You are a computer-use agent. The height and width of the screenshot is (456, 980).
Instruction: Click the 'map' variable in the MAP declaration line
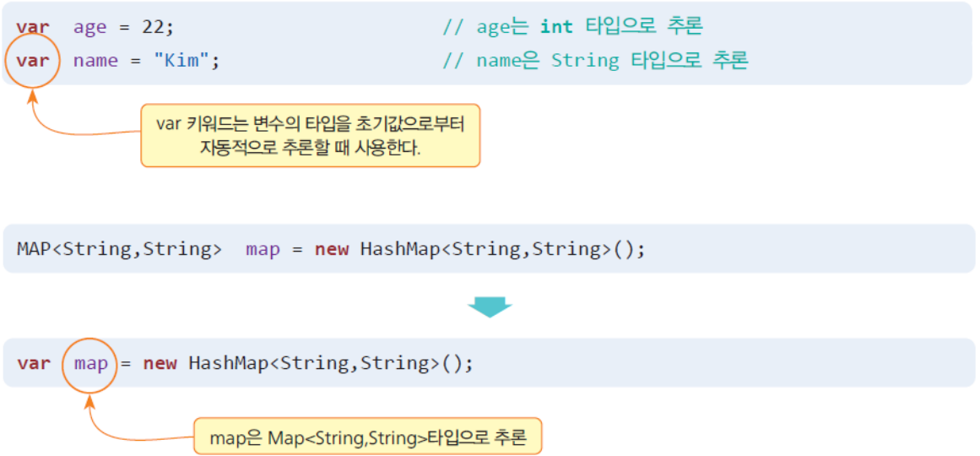click(x=263, y=250)
